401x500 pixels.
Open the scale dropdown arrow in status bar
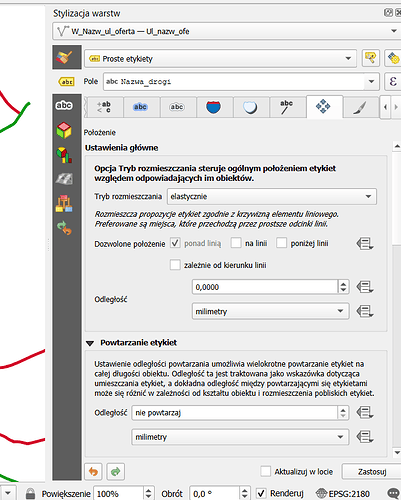tap(8, 494)
